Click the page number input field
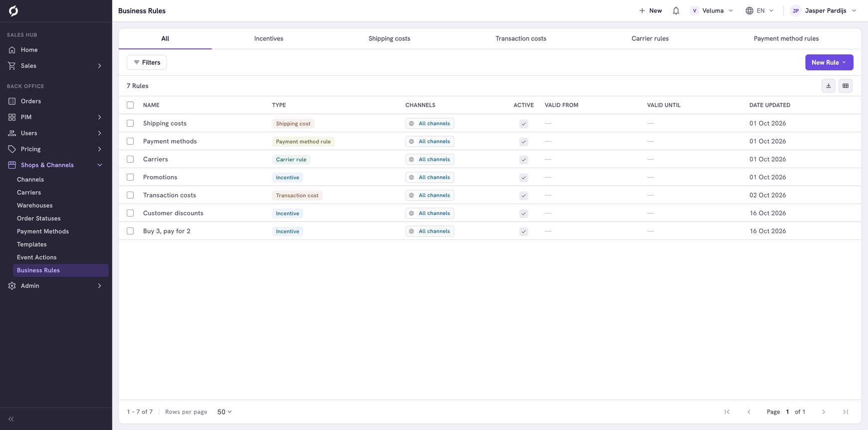Screen dimensions: 868x430 click(788, 412)
